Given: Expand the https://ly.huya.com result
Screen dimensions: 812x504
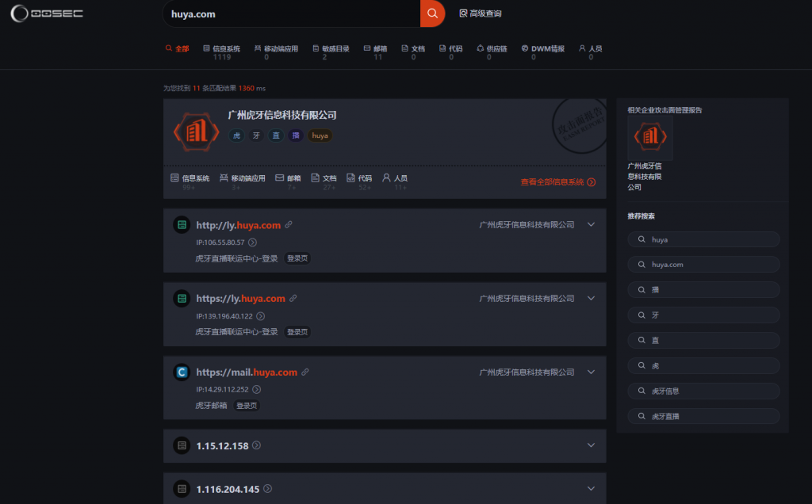Looking at the screenshot, I should (x=591, y=298).
